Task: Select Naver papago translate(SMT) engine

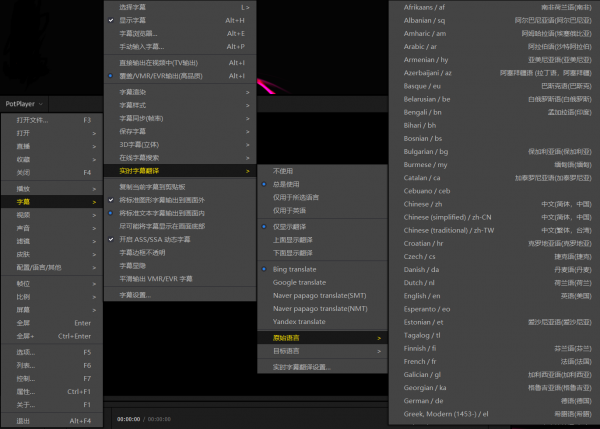Action: click(x=323, y=295)
